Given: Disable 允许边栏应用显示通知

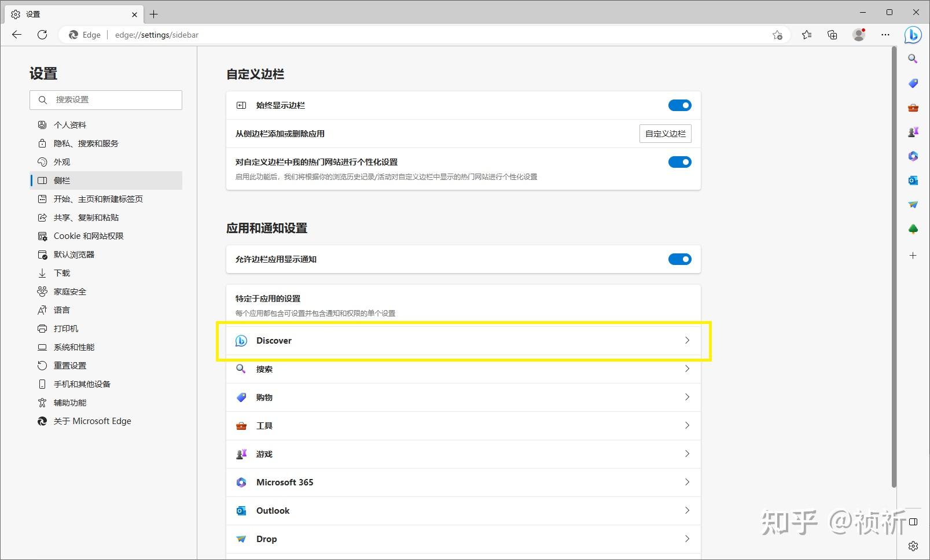Looking at the screenshot, I should point(679,259).
